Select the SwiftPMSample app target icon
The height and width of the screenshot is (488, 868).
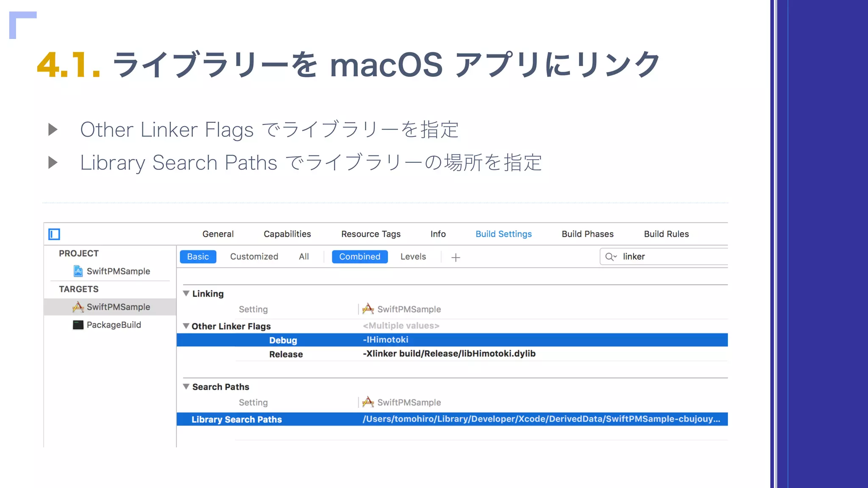click(x=78, y=307)
